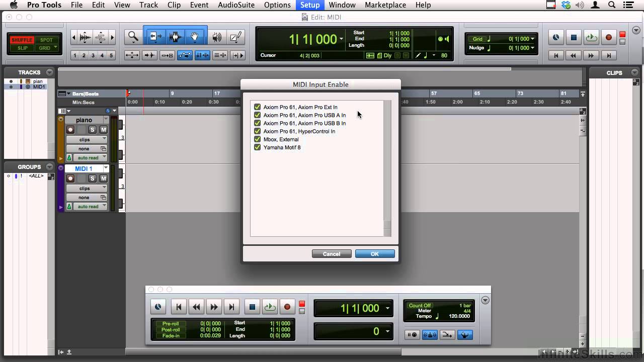Open Tracks list dropdown menu
Viewport: 644px width, 362px height.
coord(49,72)
